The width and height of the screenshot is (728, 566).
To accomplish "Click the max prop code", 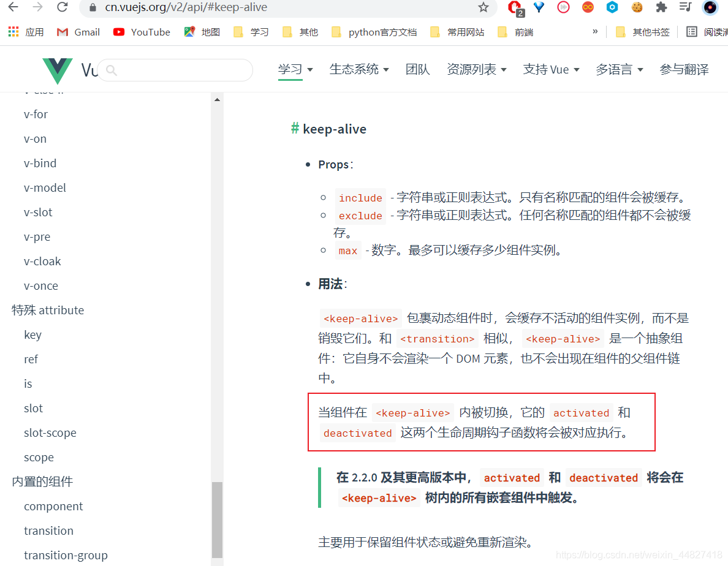I will (x=347, y=251).
